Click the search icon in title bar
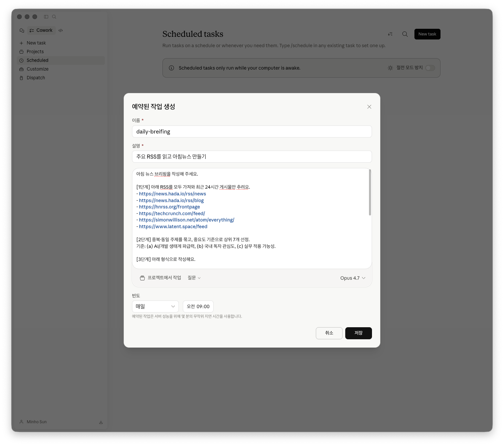504x446 pixels. tap(54, 17)
